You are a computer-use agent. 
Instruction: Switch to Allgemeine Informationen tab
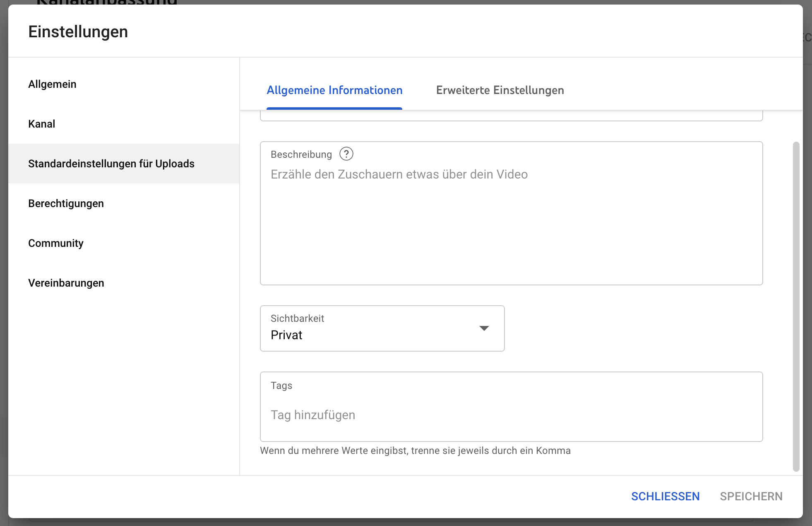tap(334, 90)
